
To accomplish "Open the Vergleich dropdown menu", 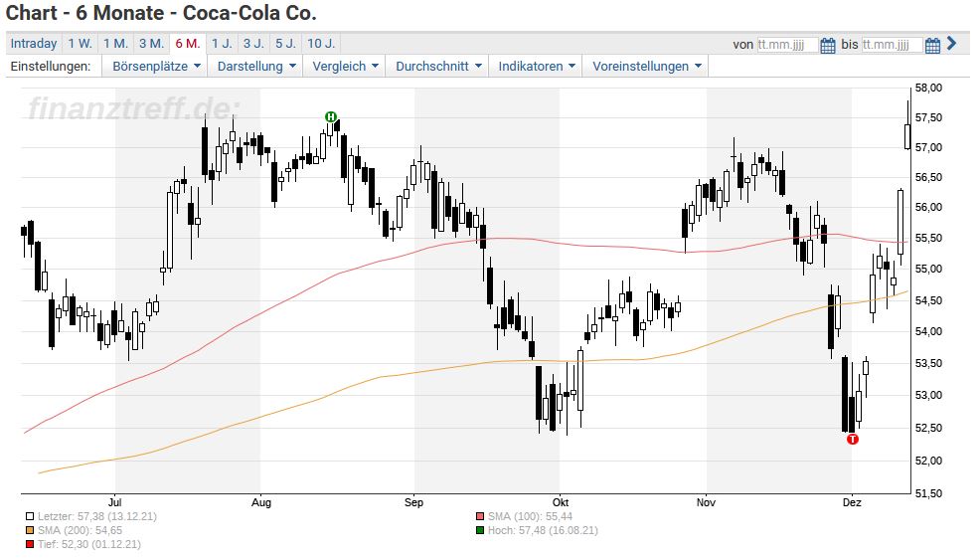I will point(345,67).
